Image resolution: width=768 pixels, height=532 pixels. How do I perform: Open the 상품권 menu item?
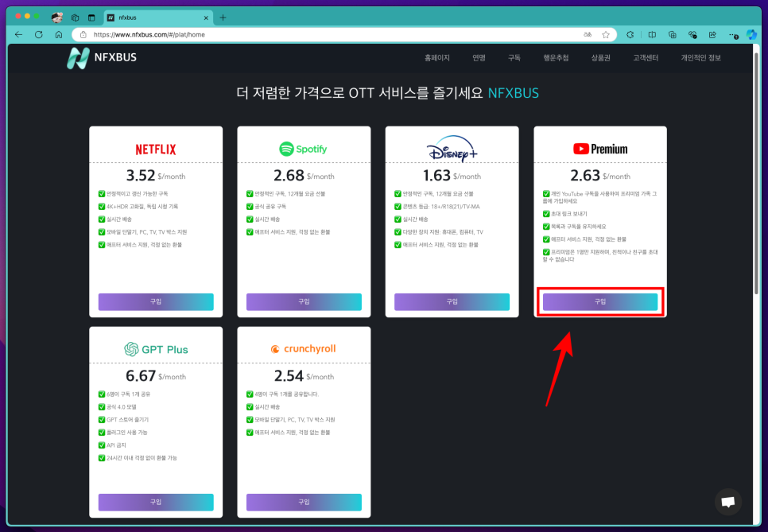point(600,58)
